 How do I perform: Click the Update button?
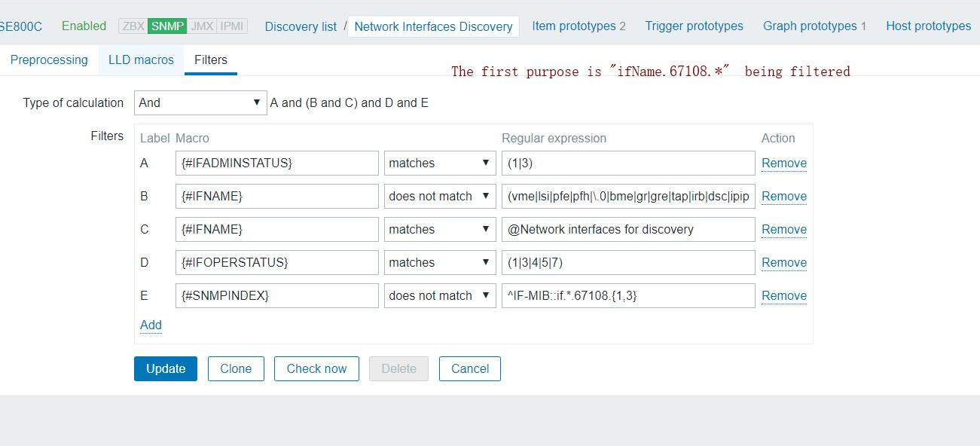click(166, 369)
